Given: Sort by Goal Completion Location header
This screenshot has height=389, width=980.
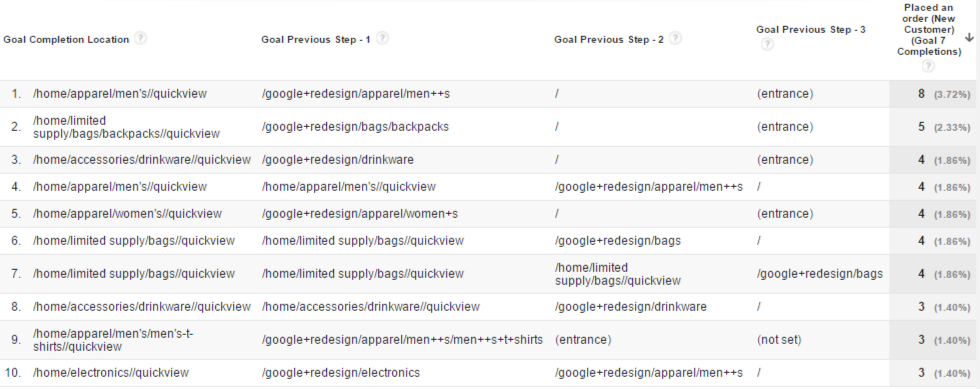Looking at the screenshot, I should (x=66, y=39).
